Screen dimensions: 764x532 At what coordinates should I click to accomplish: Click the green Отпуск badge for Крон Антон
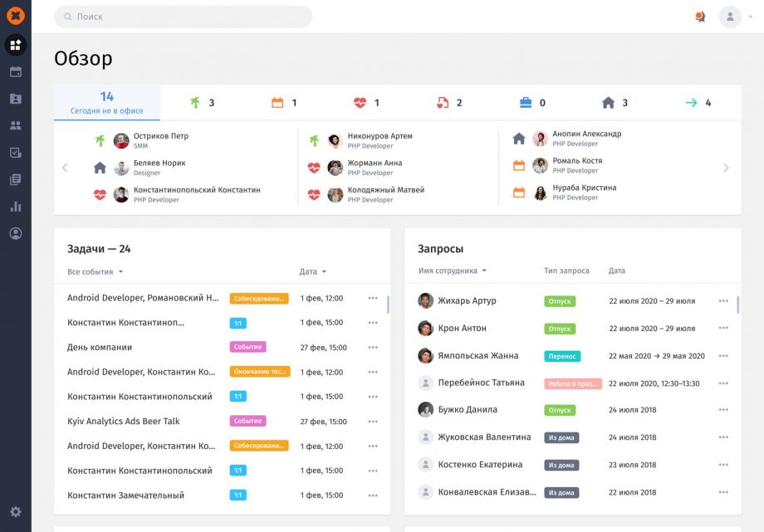coord(561,328)
